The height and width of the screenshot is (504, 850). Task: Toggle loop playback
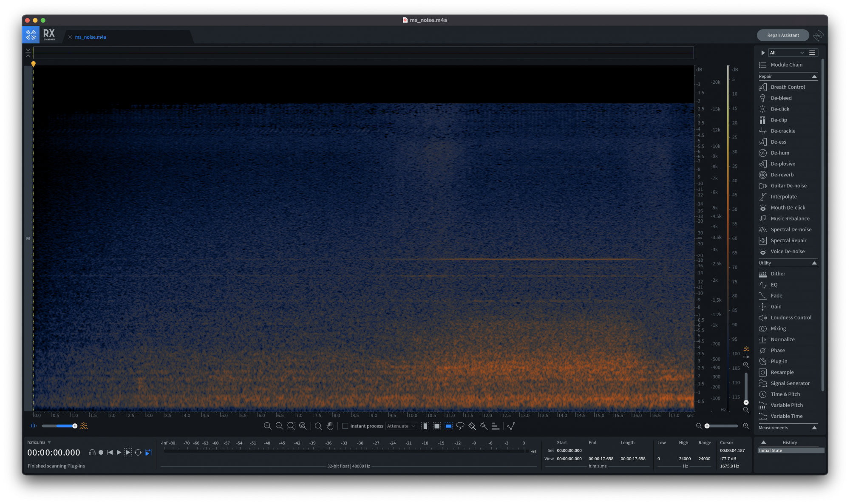[x=138, y=453]
